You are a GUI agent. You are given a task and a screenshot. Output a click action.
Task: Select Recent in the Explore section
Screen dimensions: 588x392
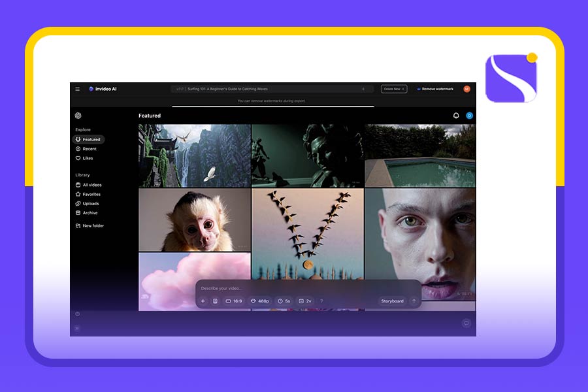click(89, 149)
